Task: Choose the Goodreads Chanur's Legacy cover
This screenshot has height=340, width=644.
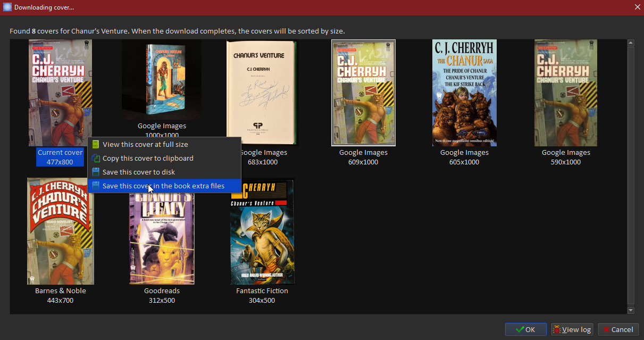Action: 162,238
